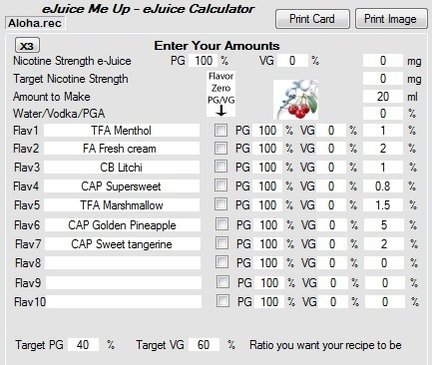This screenshot has width=432, height=365.
Task: Tick the Flav10 zero PG/VG checkbox
Action: coord(223,301)
